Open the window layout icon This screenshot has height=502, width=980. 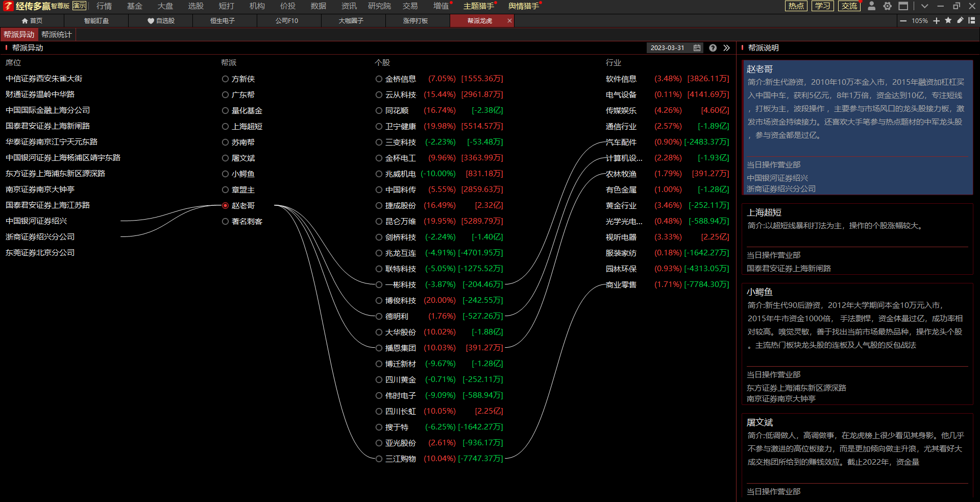coord(903,6)
